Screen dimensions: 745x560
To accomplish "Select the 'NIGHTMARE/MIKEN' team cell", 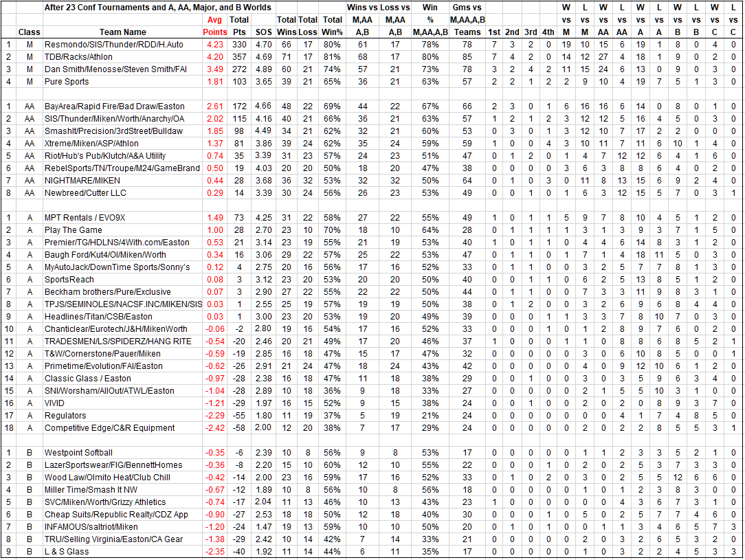I will pos(122,181).
